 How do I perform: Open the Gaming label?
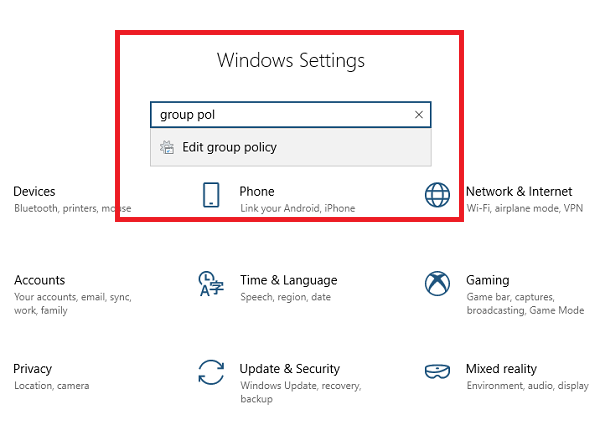(487, 280)
